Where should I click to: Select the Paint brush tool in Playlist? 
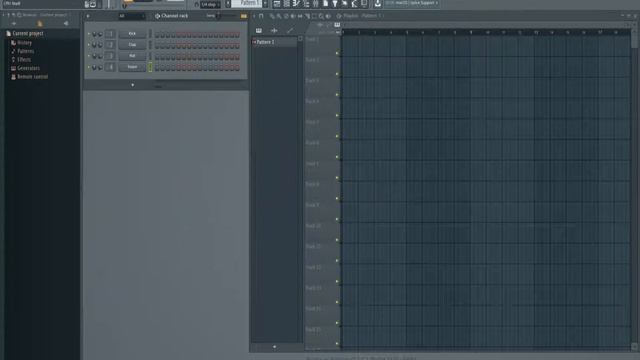pos(279,16)
